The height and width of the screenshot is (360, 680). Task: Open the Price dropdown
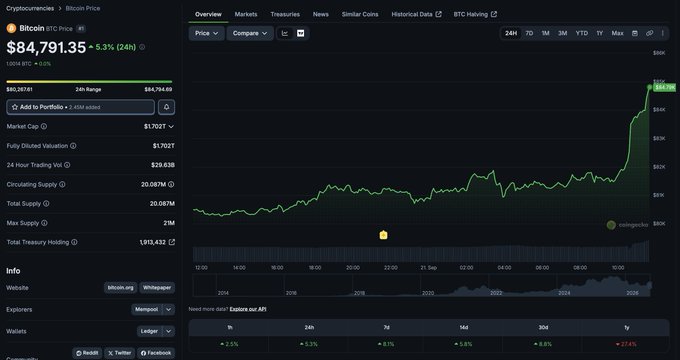click(206, 33)
